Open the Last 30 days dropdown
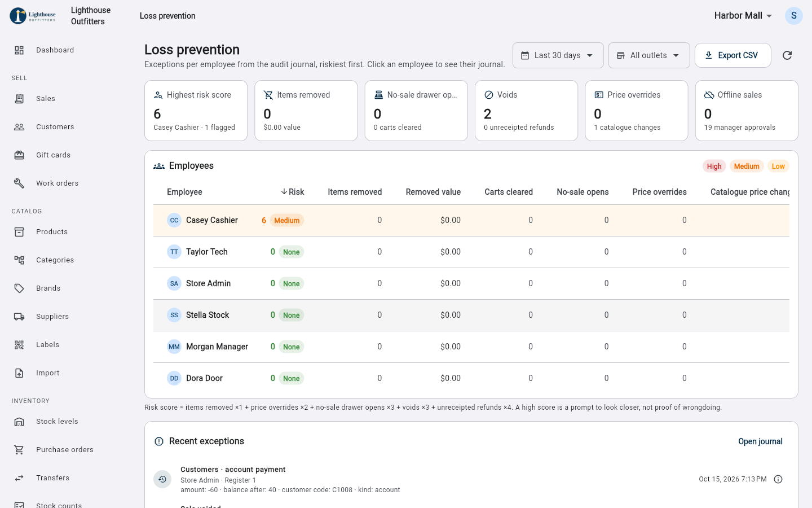Screen dimensions: 812x508 (558, 55)
